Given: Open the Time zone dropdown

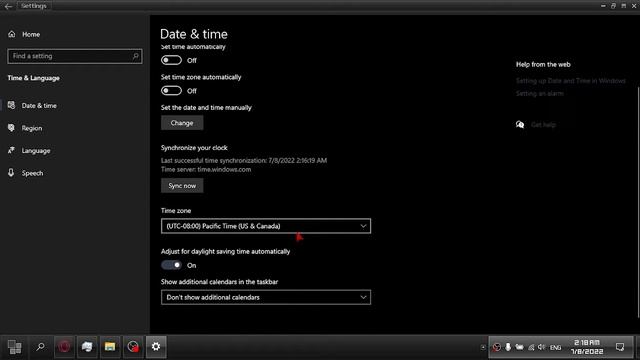Looking at the screenshot, I should click(266, 226).
